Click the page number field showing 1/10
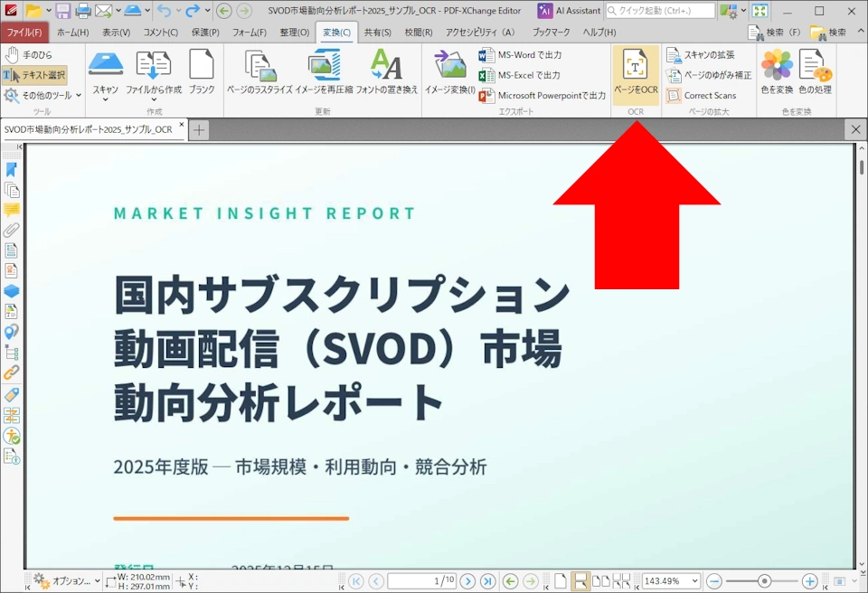This screenshot has height=593, width=868. (422, 581)
